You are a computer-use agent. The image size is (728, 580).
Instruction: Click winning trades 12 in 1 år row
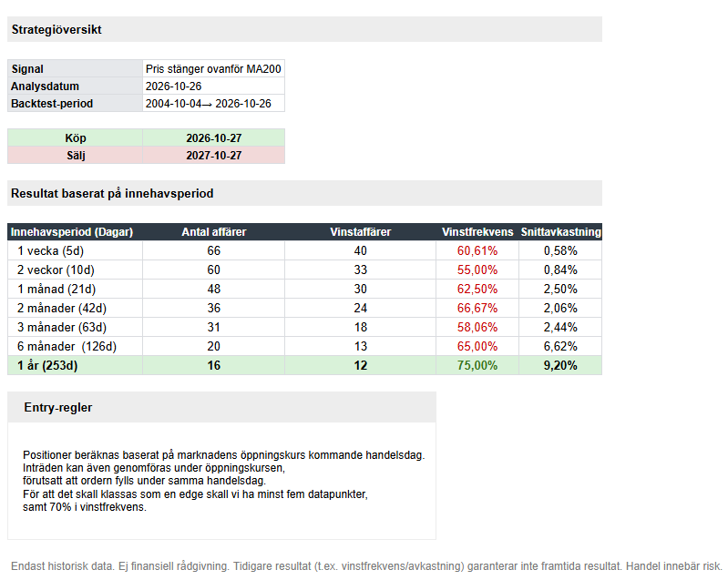(x=360, y=366)
